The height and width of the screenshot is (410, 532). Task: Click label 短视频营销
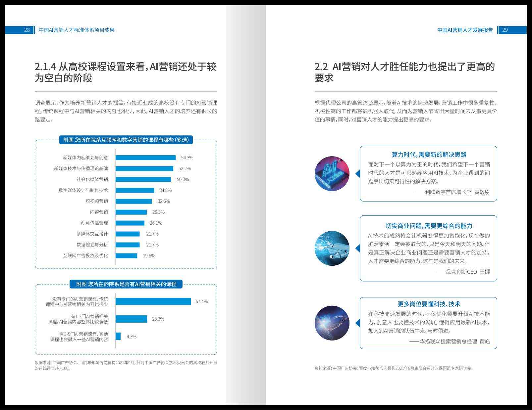pyautogui.click(x=97, y=201)
